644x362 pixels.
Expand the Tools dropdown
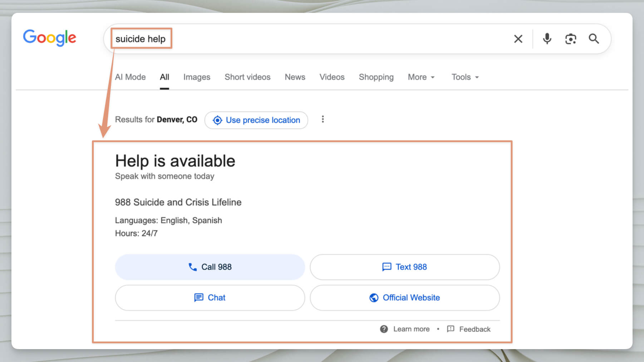pyautogui.click(x=465, y=77)
